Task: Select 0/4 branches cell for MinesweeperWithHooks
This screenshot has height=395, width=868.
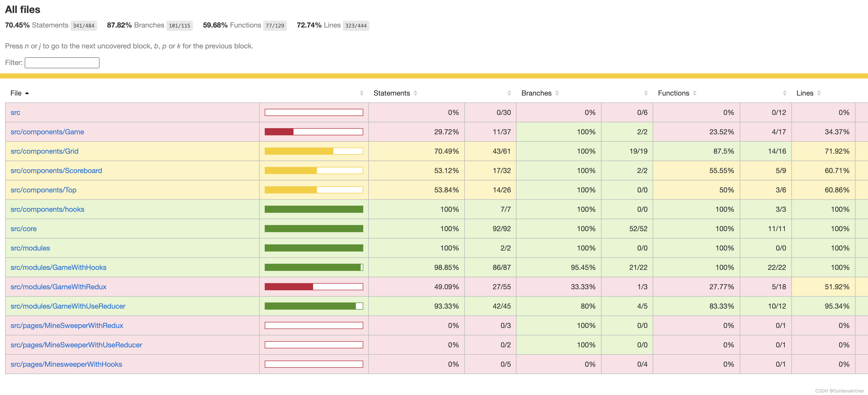Action: 627,364
